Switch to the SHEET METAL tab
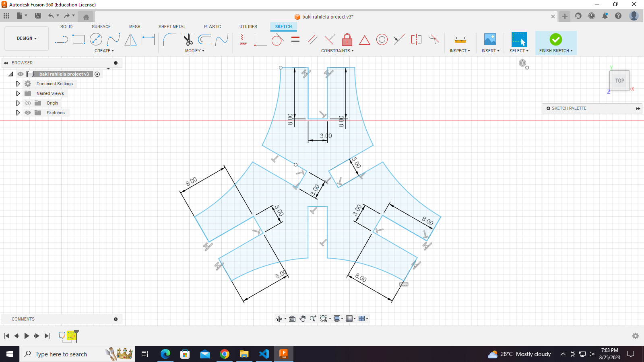This screenshot has width=644, height=362. 172,27
